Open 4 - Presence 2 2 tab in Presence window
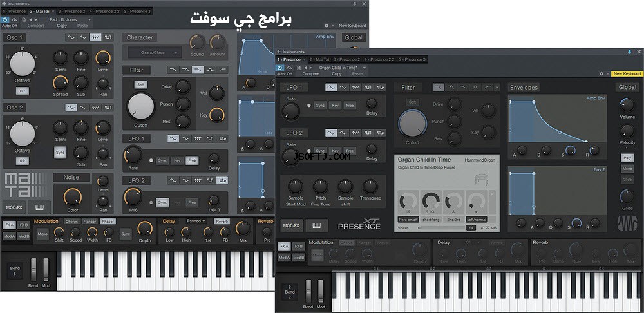This screenshot has height=313, width=644. pyautogui.click(x=379, y=59)
